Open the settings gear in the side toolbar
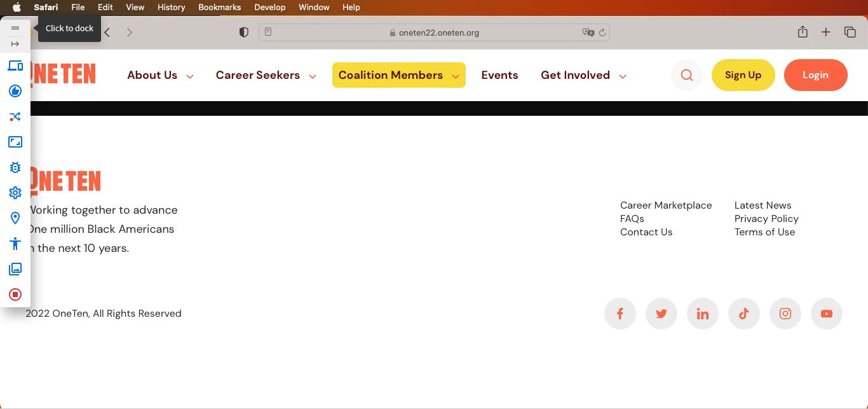The height and width of the screenshot is (409, 868). point(15,193)
